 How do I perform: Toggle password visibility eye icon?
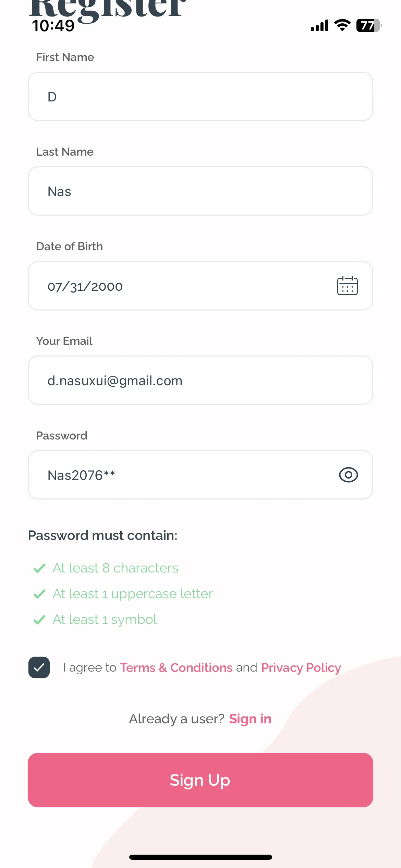pyautogui.click(x=348, y=475)
